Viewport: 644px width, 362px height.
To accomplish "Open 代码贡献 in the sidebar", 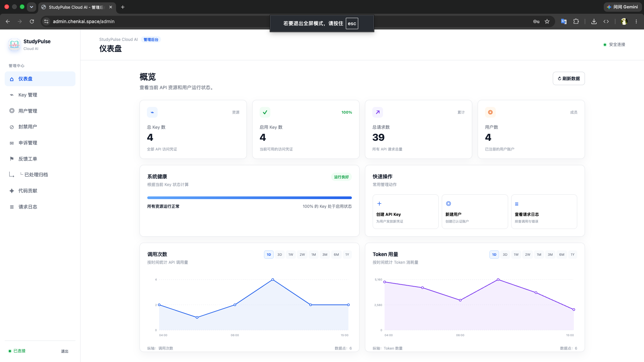I will (40, 191).
